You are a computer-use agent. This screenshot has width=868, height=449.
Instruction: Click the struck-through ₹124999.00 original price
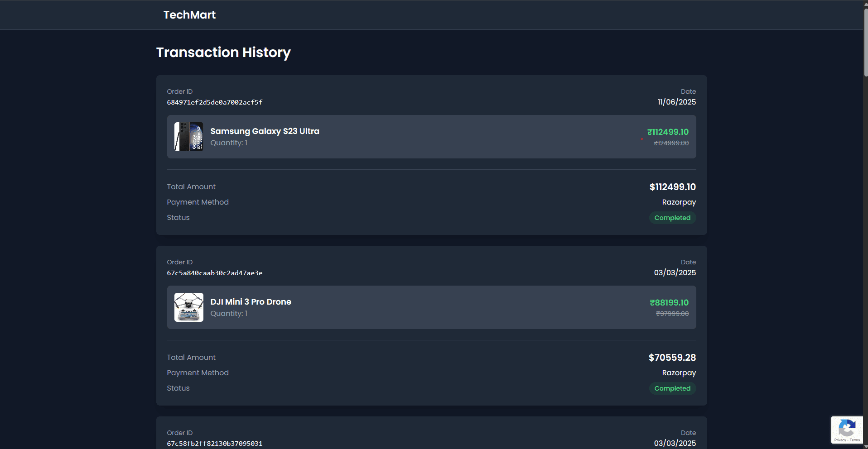tap(671, 143)
